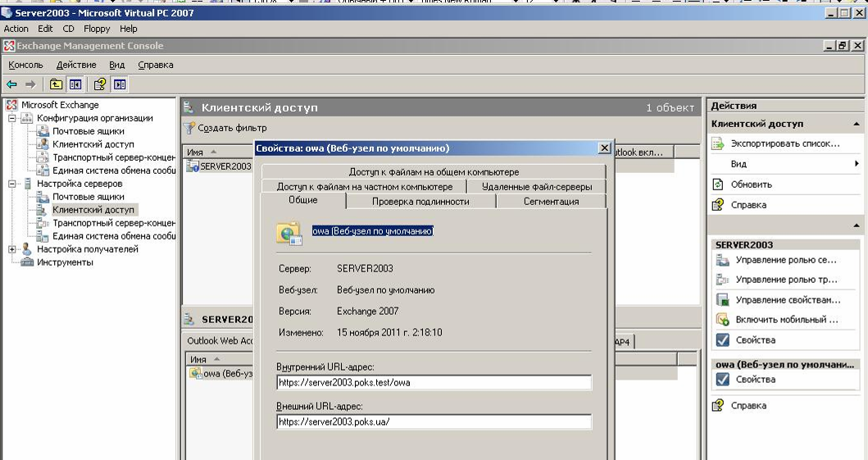Expand the Вид submenu arrow in actions
The width and height of the screenshot is (868, 460).
(x=857, y=164)
